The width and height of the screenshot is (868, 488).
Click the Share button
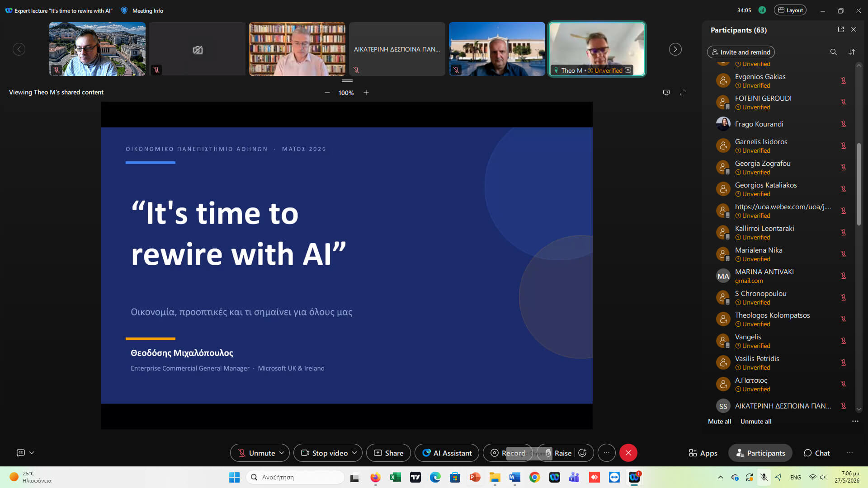click(x=388, y=453)
